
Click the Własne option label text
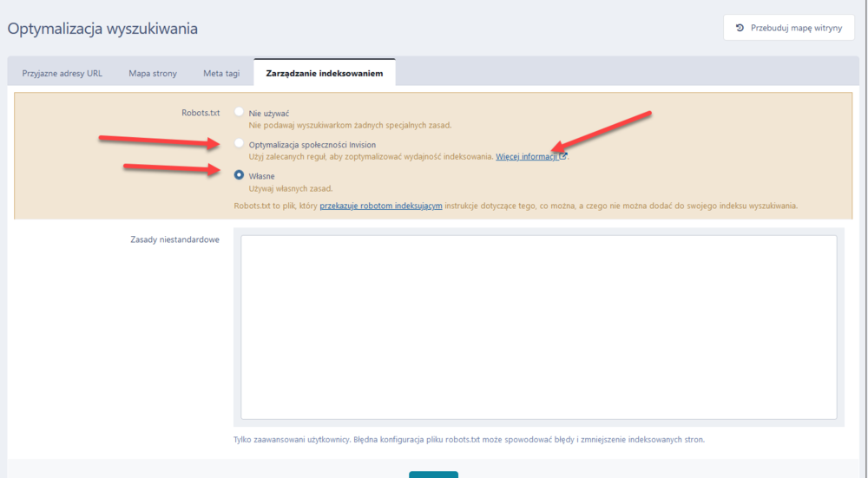pos(261,176)
